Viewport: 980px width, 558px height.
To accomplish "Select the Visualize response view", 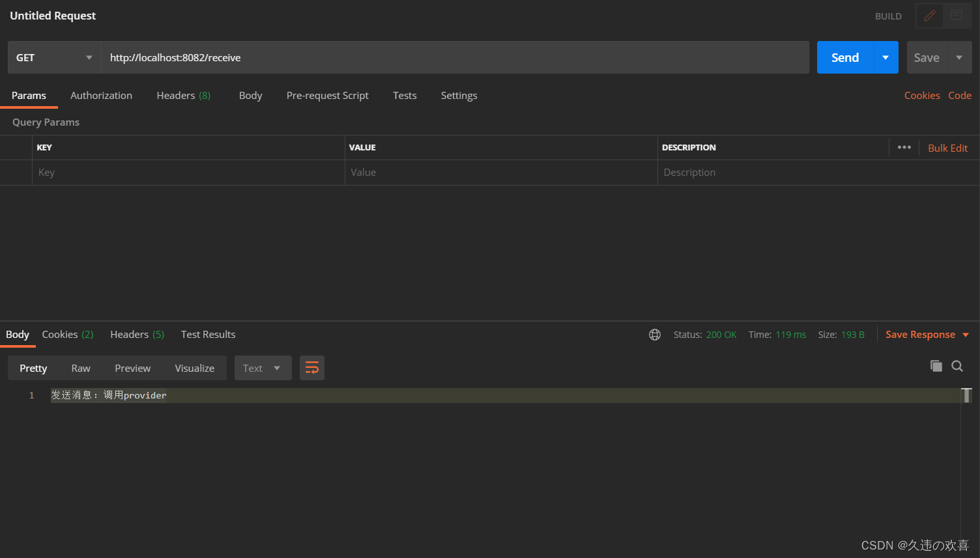I will pos(194,368).
